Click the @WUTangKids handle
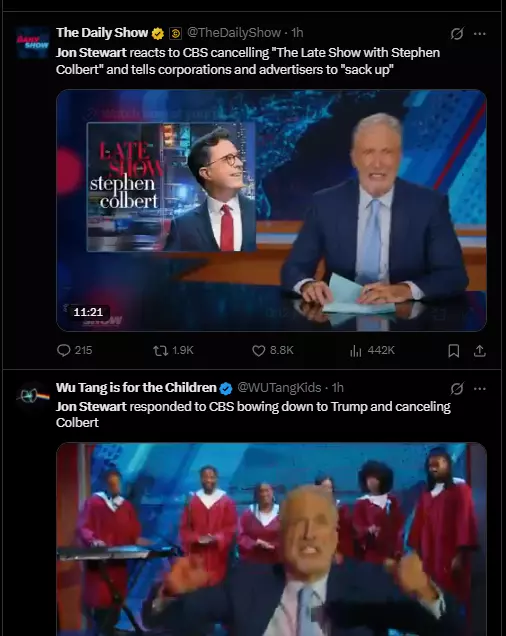 (x=279, y=387)
